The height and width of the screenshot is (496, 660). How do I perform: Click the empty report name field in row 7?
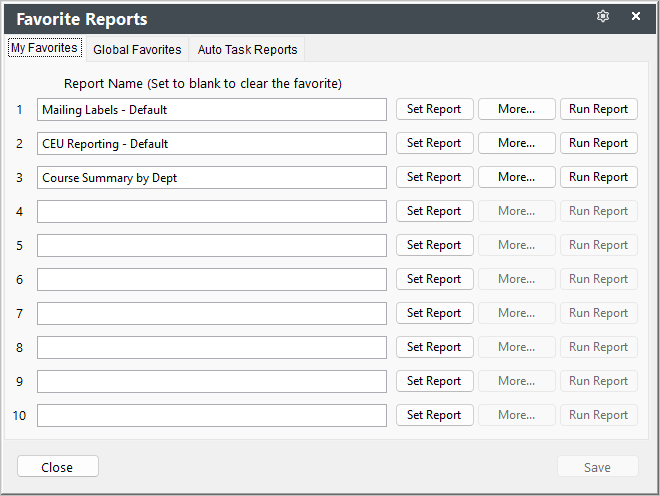pos(212,313)
